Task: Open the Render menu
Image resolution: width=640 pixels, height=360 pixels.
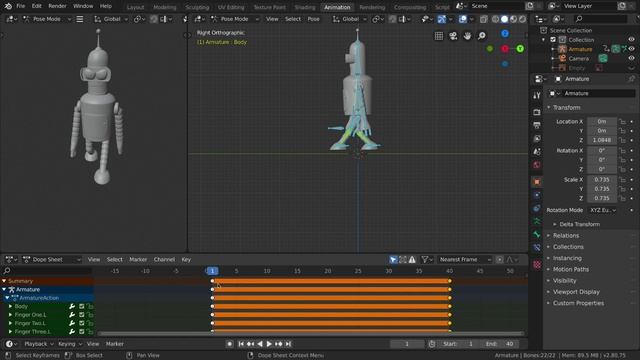Action: coord(57,6)
